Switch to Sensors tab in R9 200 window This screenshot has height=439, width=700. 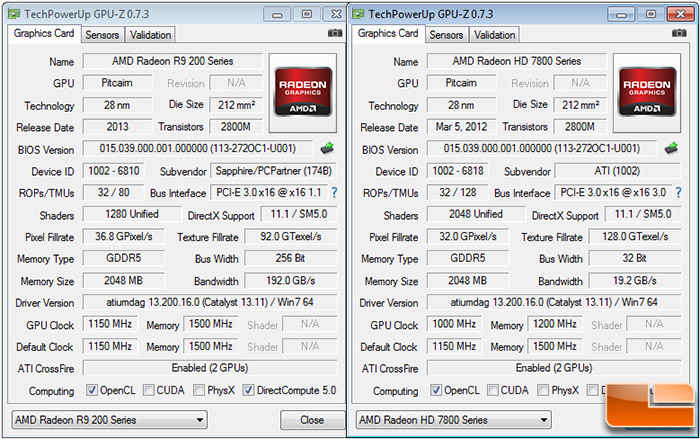tap(102, 35)
